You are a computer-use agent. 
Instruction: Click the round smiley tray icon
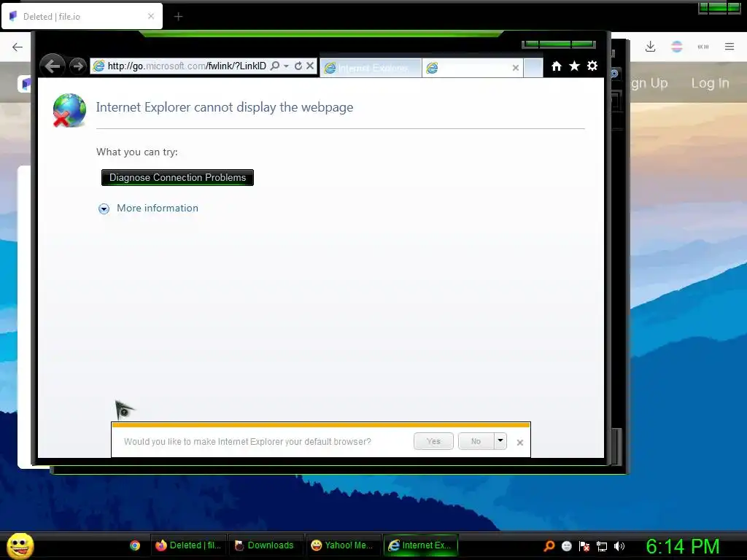[x=566, y=546]
